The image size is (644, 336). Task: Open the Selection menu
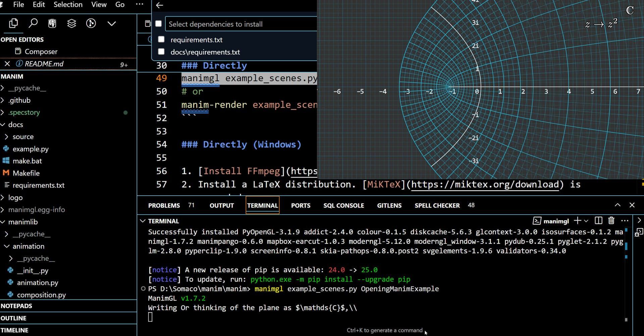coord(68,5)
